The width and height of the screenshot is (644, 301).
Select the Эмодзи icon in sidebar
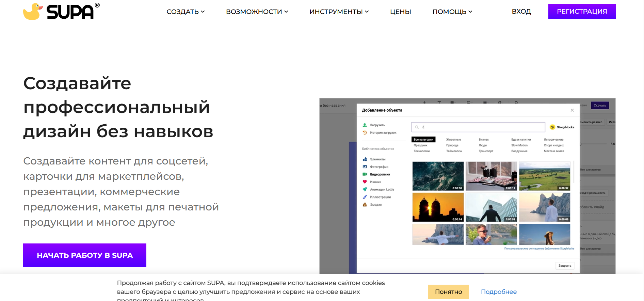[365, 205]
